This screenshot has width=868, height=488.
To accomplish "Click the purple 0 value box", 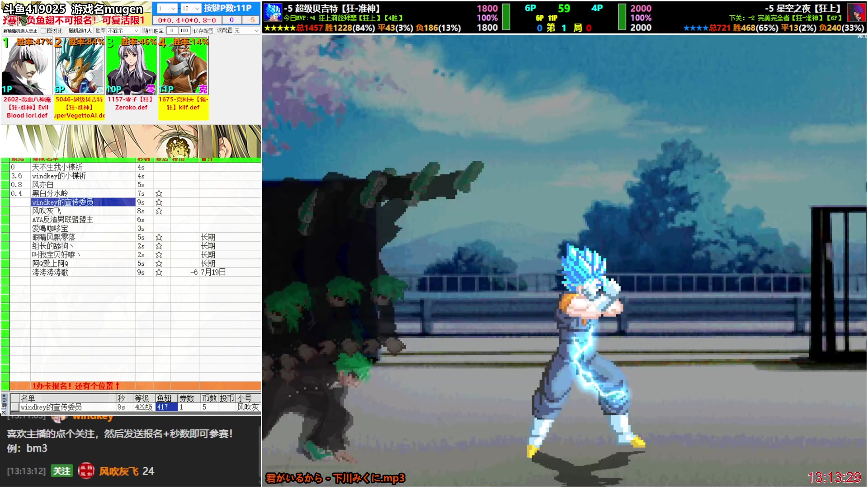I will pyautogui.click(x=231, y=20).
